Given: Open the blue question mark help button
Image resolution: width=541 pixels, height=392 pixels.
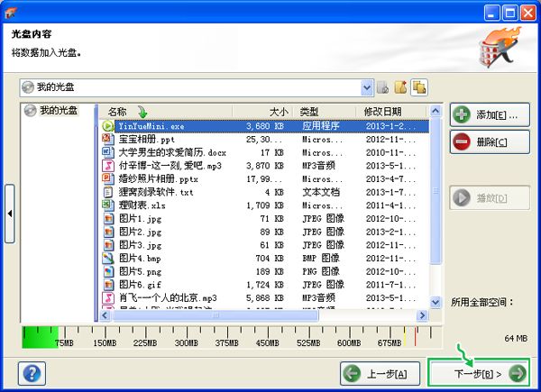Looking at the screenshot, I should pos(32,373).
